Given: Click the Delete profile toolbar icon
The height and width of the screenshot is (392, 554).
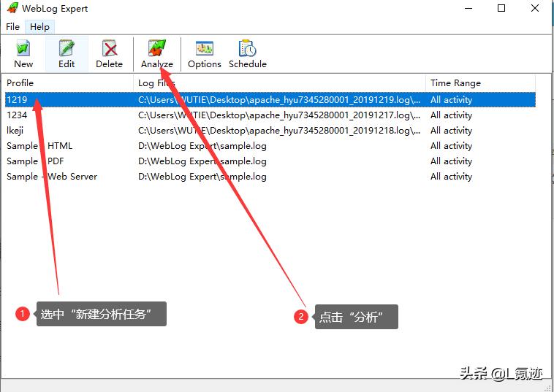Looking at the screenshot, I should pos(109,54).
